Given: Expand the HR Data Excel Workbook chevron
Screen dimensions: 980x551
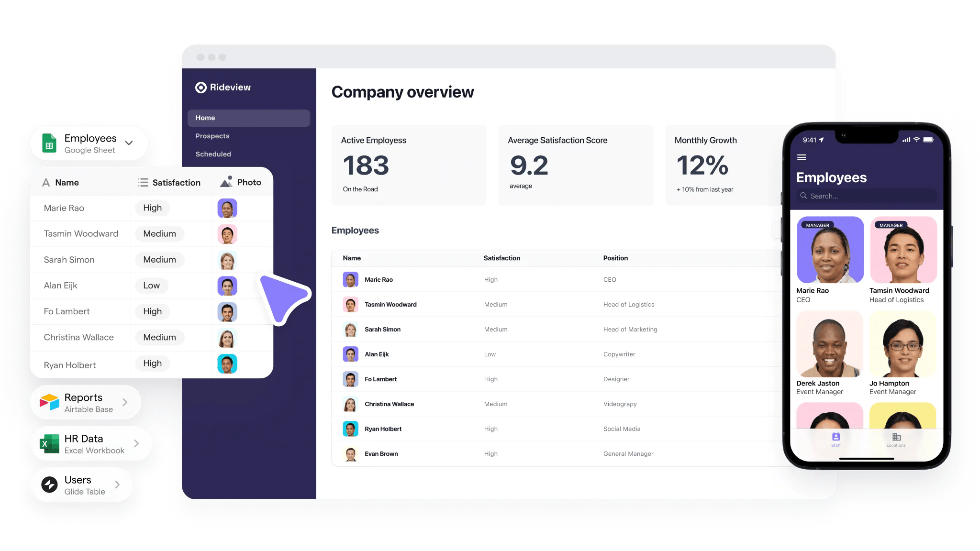Looking at the screenshot, I should 136,443.
